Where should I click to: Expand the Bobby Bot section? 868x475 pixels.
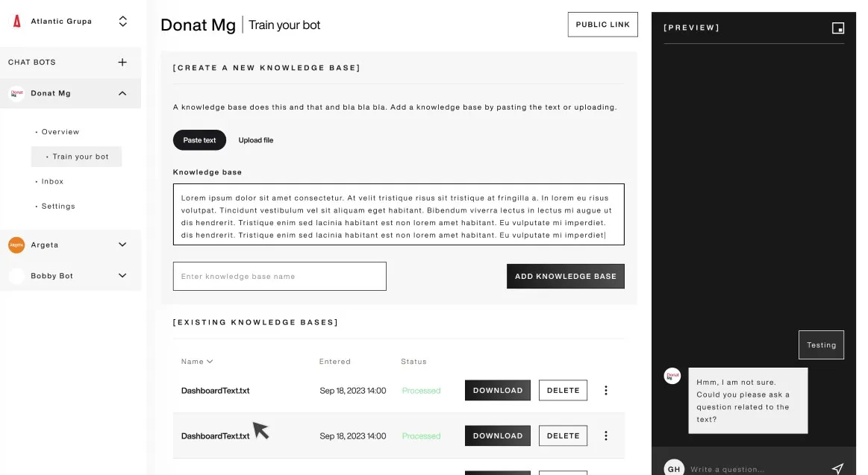[122, 276]
